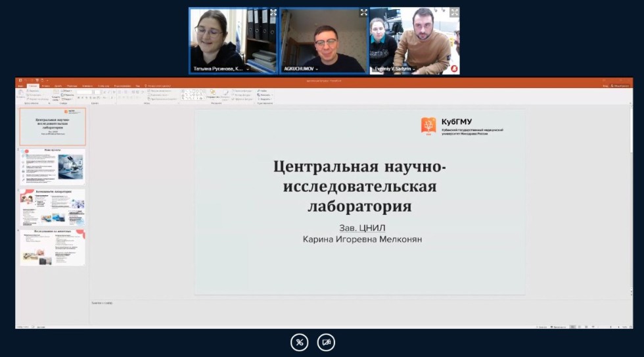Click the Arrange icon in the ribbon

pyautogui.click(x=212, y=94)
